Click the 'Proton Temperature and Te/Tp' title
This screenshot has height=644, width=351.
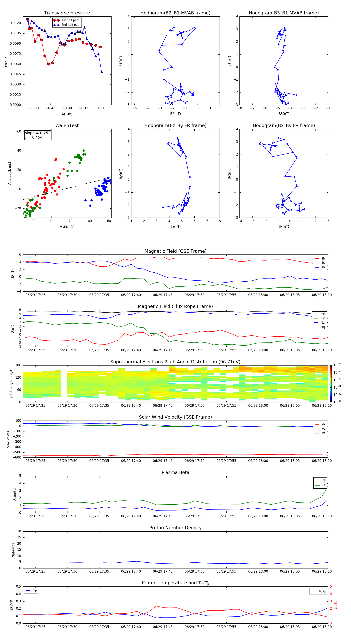tap(175, 583)
